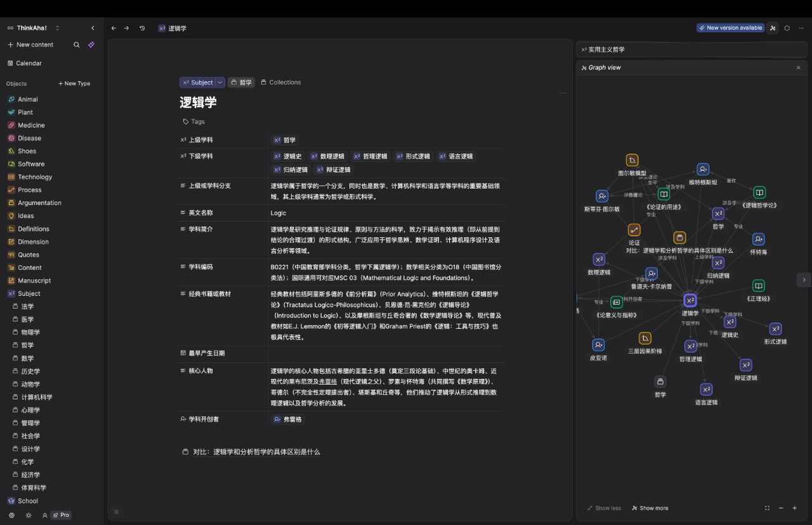Click New Type next to Objects
The width and height of the screenshot is (812, 525).
click(74, 83)
